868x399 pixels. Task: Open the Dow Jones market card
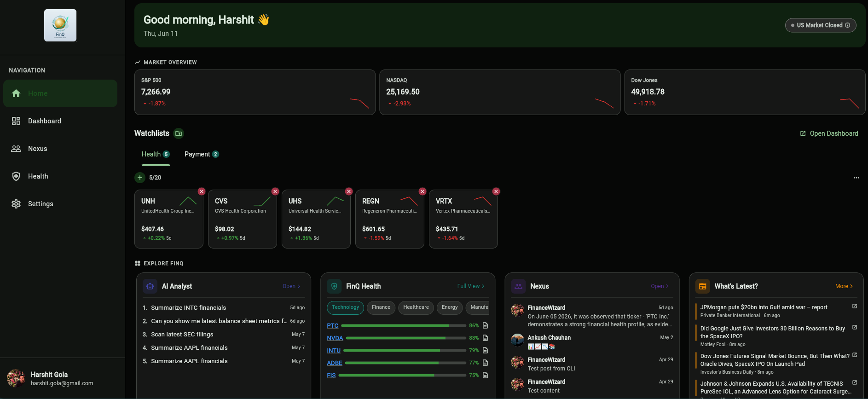[x=745, y=92]
